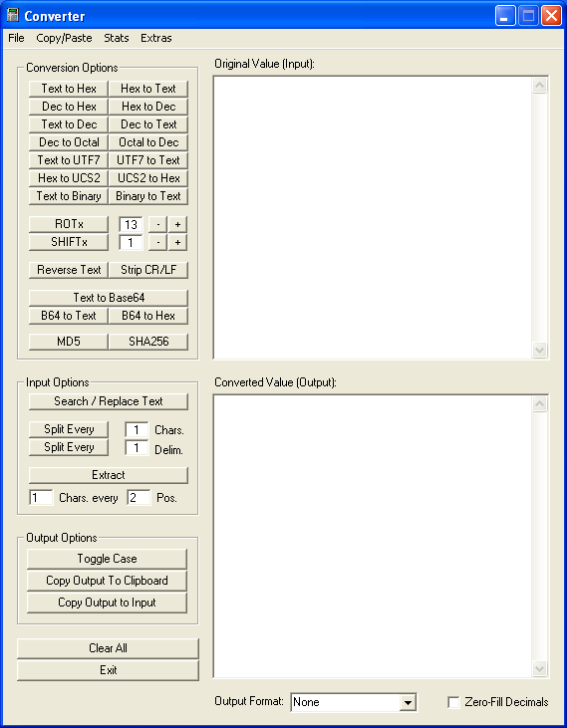Screen dimensions: 567x728
Task: Click the Clear All button
Action: coord(108,648)
